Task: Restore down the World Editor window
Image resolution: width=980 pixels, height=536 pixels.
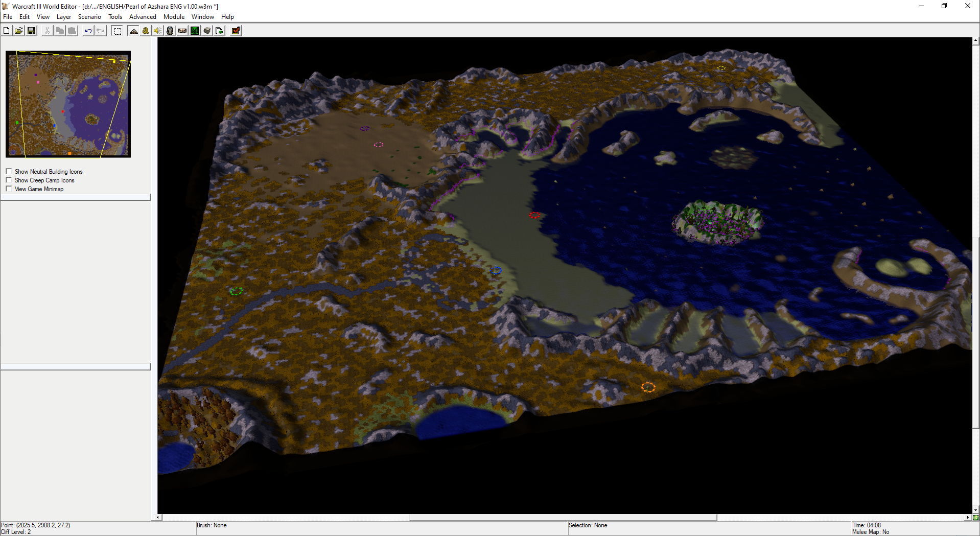Action: [x=944, y=6]
